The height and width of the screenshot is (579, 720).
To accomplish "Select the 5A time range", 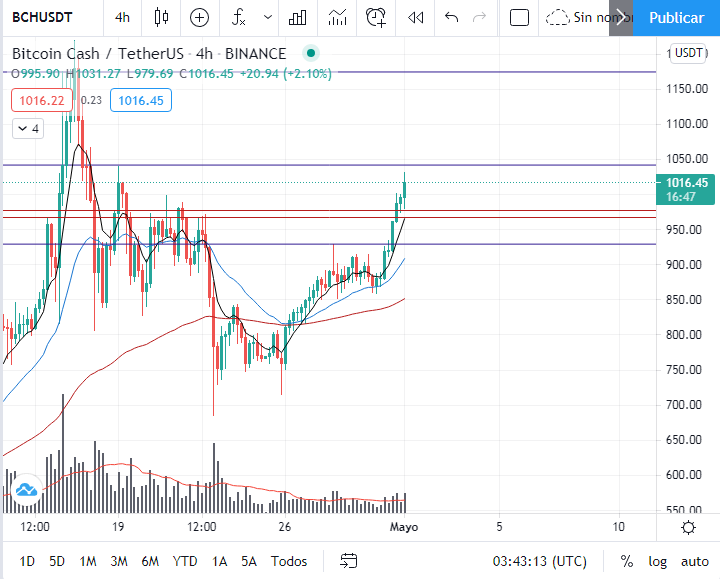I will click(x=249, y=561).
